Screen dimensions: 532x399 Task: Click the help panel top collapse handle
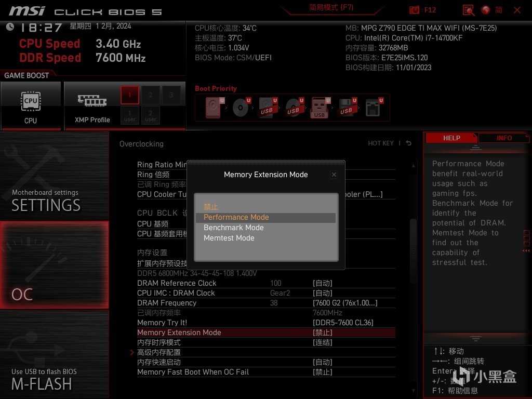pos(476,148)
